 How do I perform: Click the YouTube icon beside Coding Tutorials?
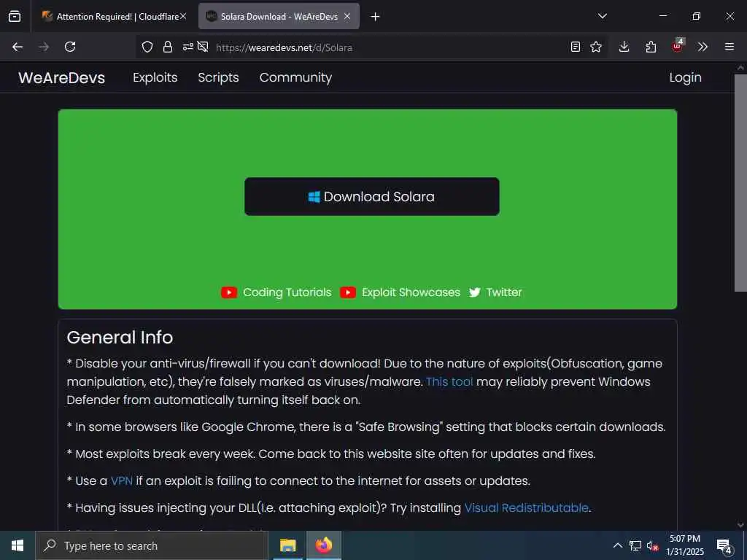(x=229, y=292)
